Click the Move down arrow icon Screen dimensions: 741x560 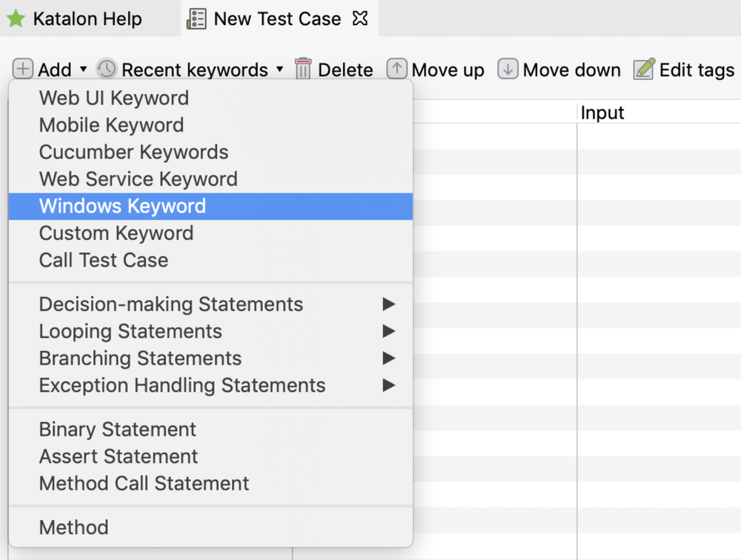tap(508, 69)
